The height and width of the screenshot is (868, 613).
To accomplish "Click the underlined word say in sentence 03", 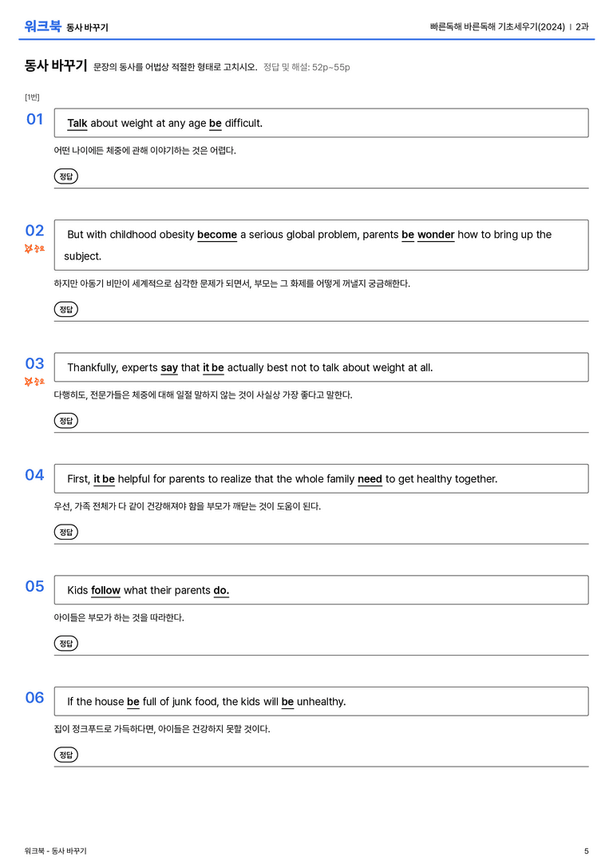I will [x=169, y=368].
